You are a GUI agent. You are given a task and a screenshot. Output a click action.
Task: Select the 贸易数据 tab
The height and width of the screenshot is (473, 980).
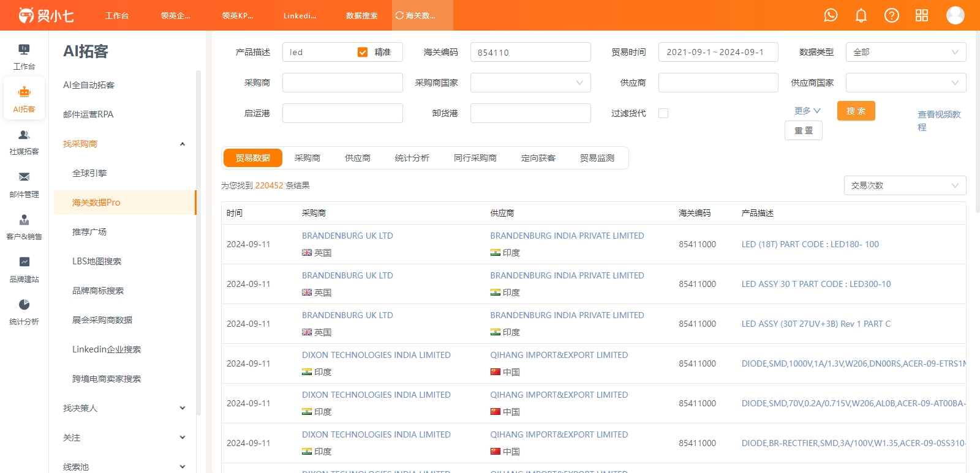[253, 158]
